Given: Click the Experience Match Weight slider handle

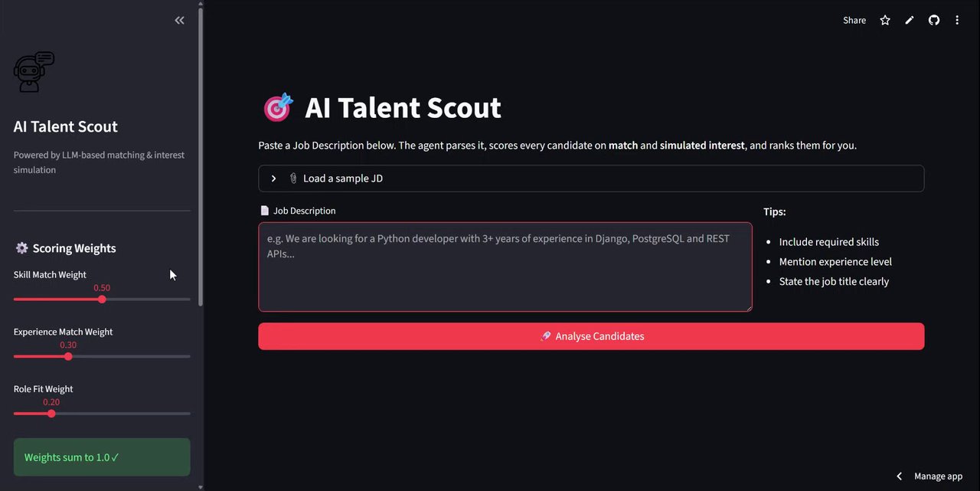Looking at the screenshot, I should (68, 356).
